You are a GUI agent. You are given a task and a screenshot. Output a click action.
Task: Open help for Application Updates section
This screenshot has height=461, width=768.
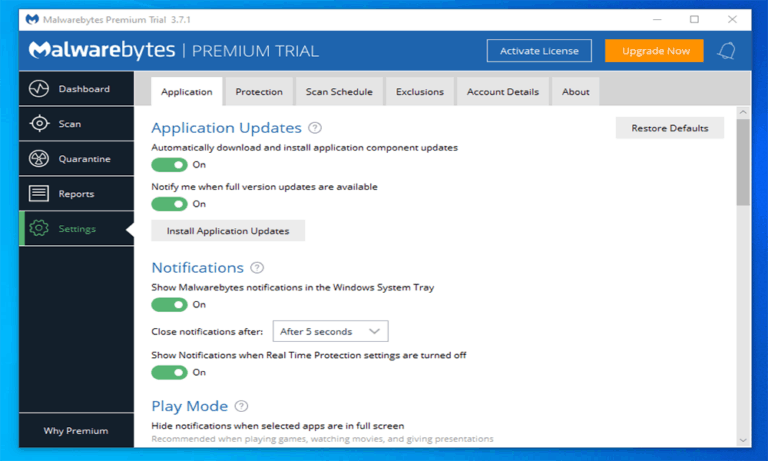point(315,128)
